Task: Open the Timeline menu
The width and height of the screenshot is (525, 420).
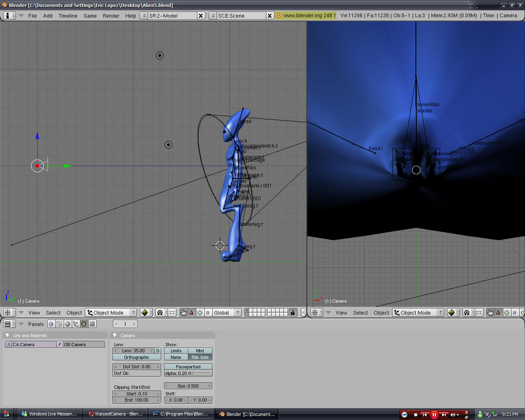Action: 68,16
